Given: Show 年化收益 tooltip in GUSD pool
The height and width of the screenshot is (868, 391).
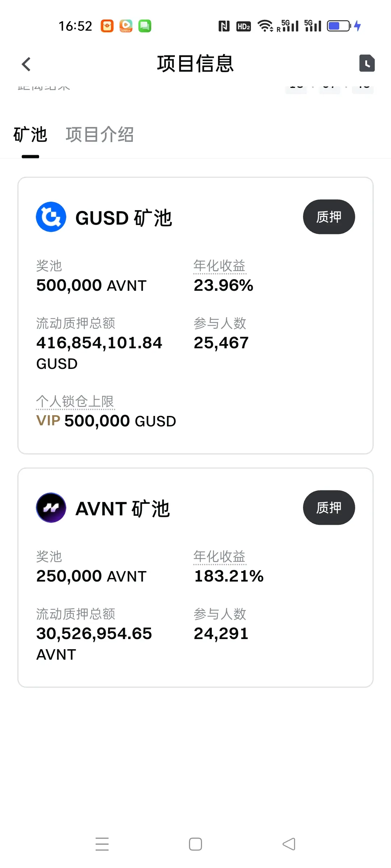Looking at the screenshot, I should click(219, 266).
